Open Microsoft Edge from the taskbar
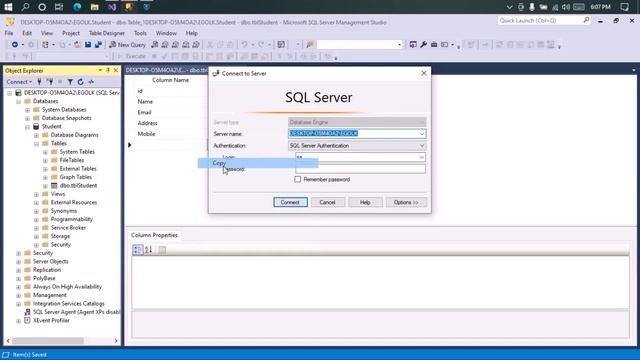The width and height of the screenshot is (640, 360). [77, 7]
